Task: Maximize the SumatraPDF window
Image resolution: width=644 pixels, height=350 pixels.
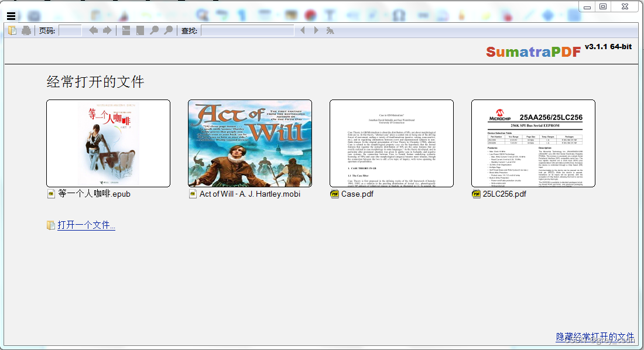Action: [x=603, y=6]
